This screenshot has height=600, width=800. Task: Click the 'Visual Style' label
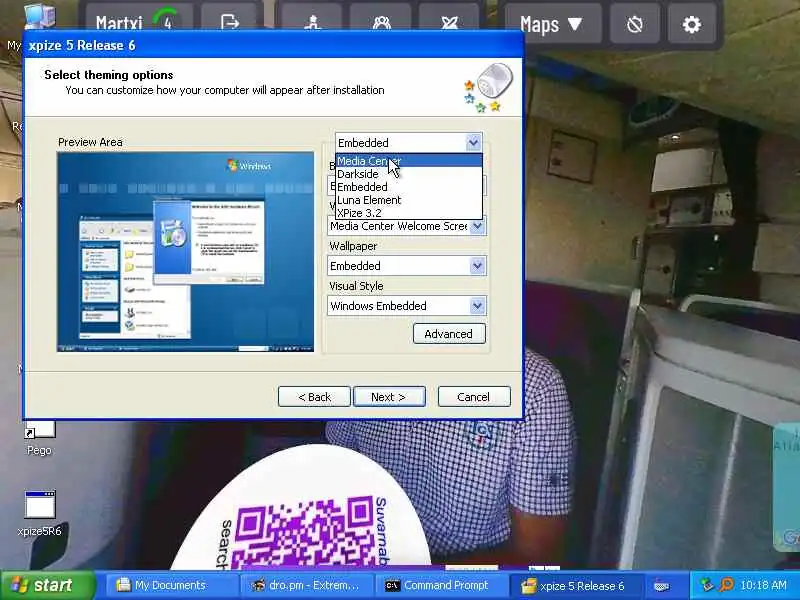click(x=356, y=286)
